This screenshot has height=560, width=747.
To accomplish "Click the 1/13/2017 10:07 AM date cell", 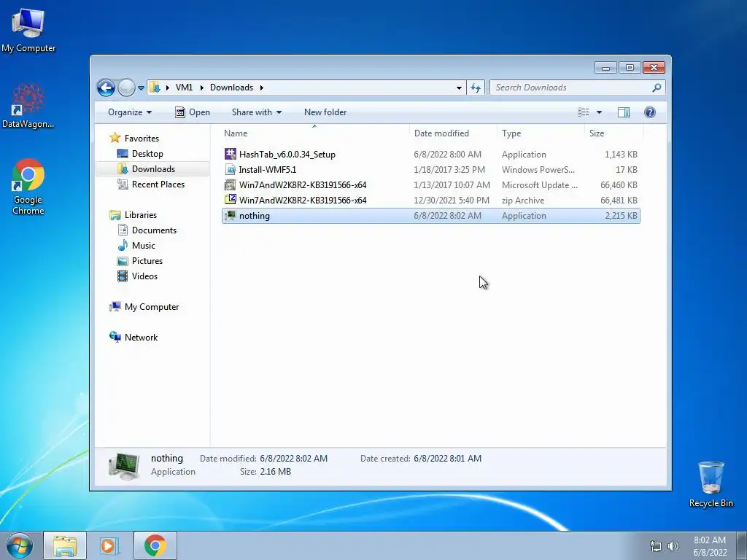I will (452, 185).
